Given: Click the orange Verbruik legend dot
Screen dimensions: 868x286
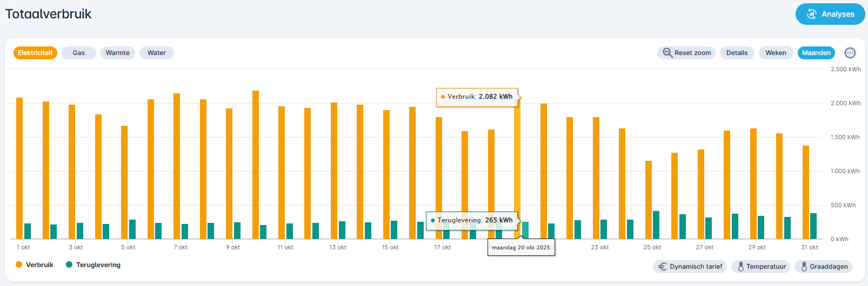Looking at the screenshot, I should coord(19,265).
